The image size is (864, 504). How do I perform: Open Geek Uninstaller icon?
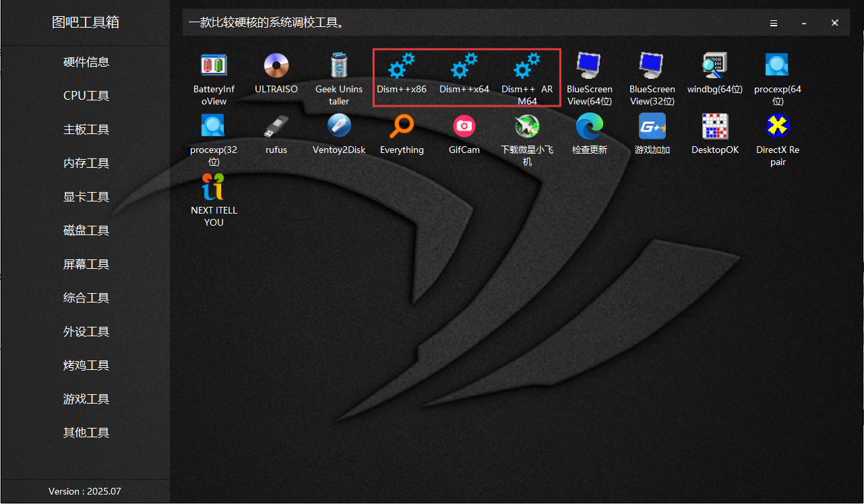339,65
